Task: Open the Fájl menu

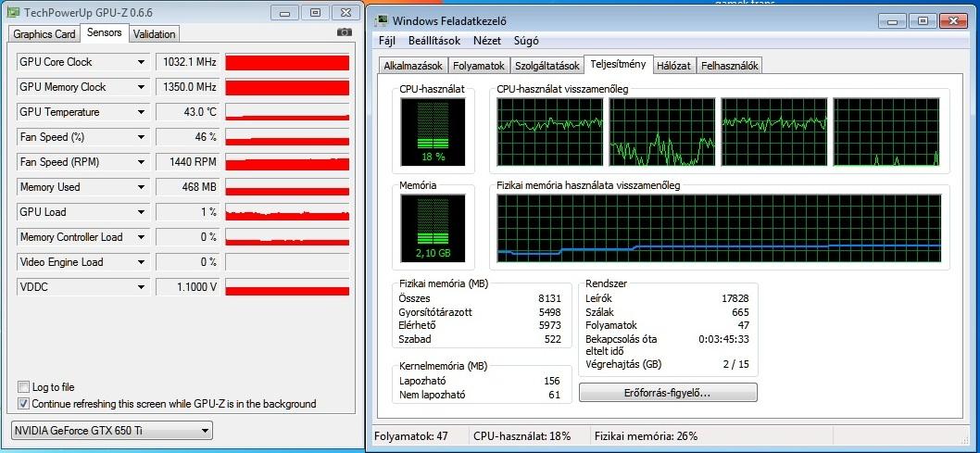Action: (x=387, y=41)
